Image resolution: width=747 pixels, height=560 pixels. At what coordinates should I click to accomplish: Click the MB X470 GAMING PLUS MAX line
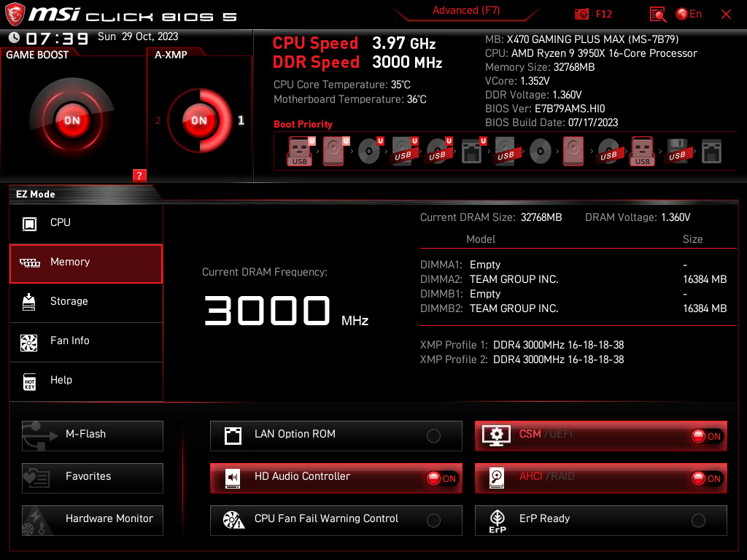(x=581, y=39)
